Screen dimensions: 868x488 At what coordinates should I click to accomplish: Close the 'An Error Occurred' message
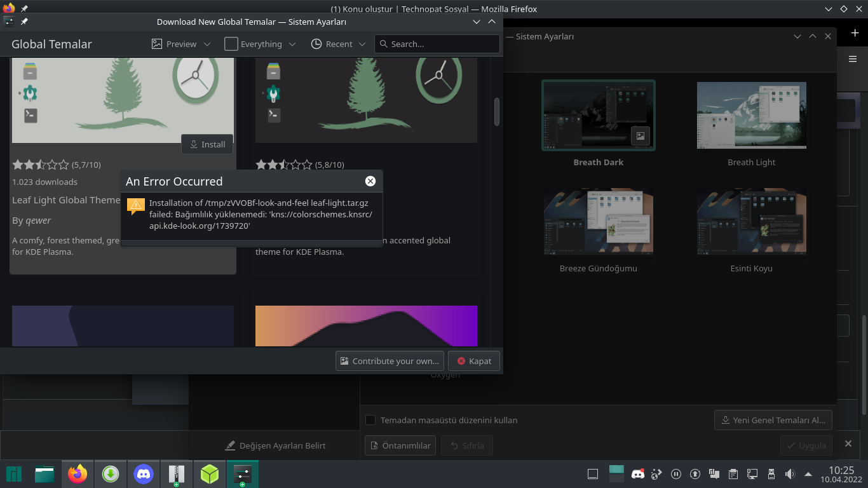click(370, 181)
